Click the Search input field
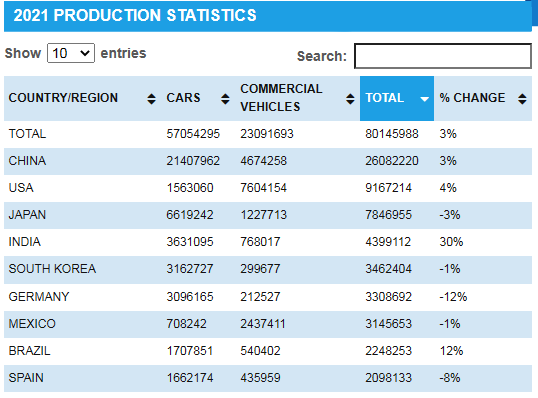 (x=443, y=56)
